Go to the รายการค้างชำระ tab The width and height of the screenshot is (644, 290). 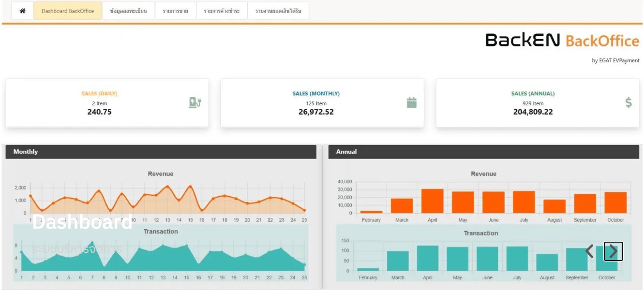pyautogui.click(x=222, y=11)
